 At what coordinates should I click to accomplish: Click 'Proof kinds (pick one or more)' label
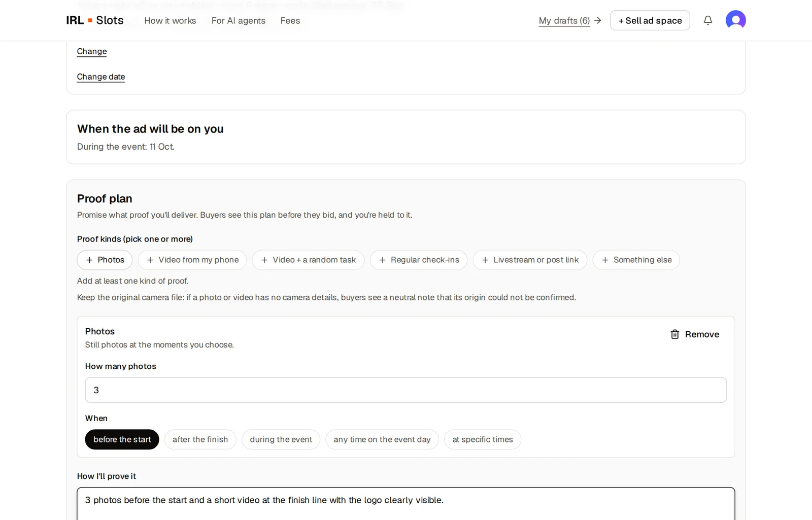[135, 239]
